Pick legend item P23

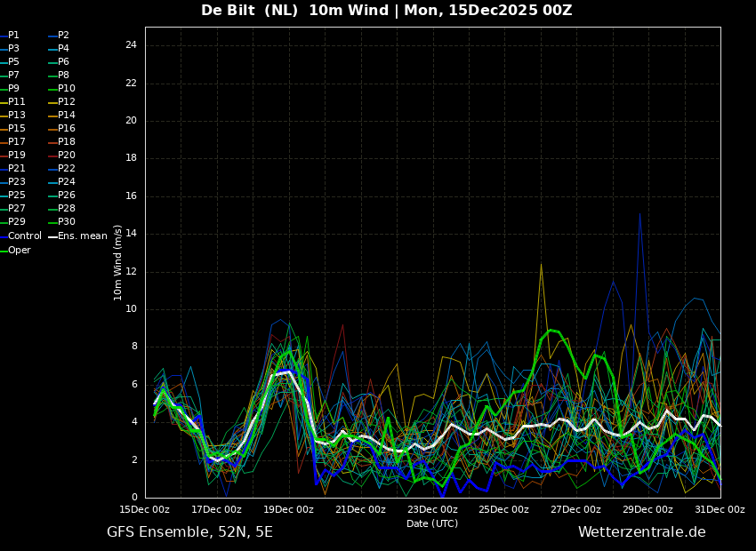tap(13, 181)
